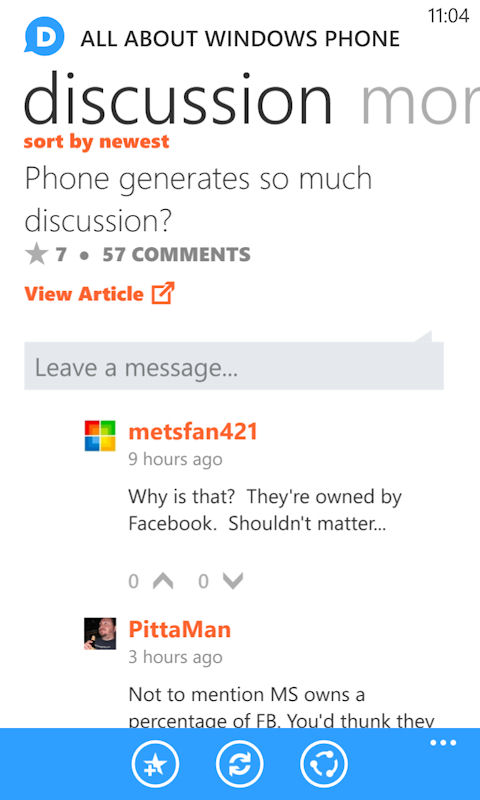
Task: Tap the gray star rating icon
Action: point(36,254)
